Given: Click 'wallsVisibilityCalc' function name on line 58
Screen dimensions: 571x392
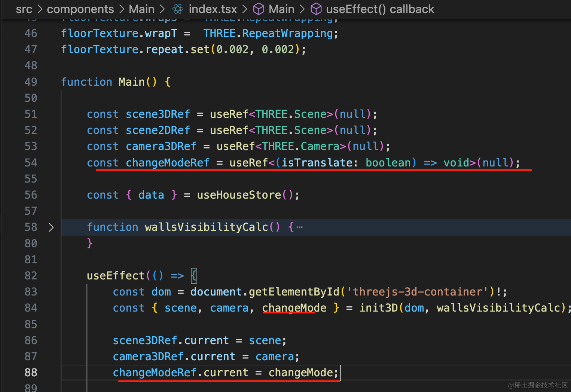Looking at the screenshot, I should (207, 227).
